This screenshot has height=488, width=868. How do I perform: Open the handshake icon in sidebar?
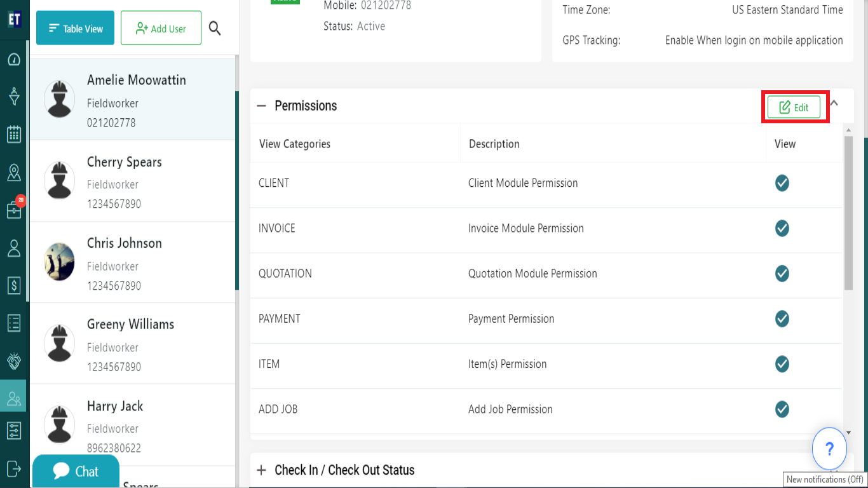pos(14,361)
